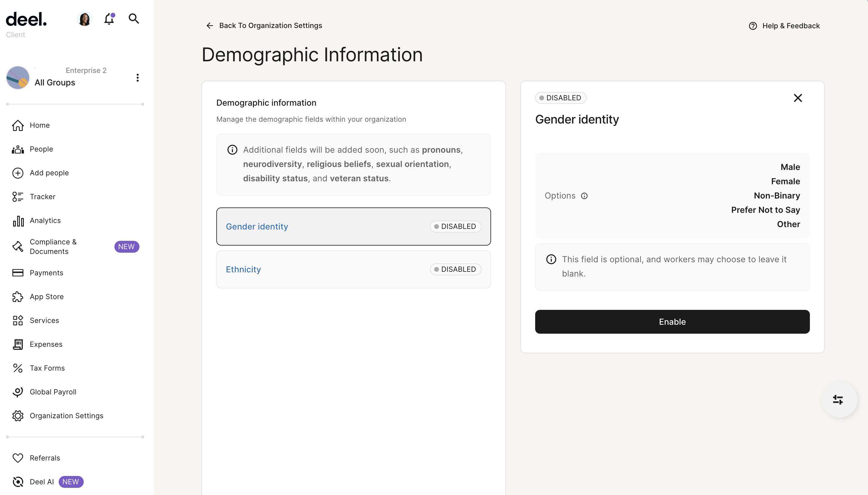Open the notifications bell

pyautogui.click(x=108, y=19)
